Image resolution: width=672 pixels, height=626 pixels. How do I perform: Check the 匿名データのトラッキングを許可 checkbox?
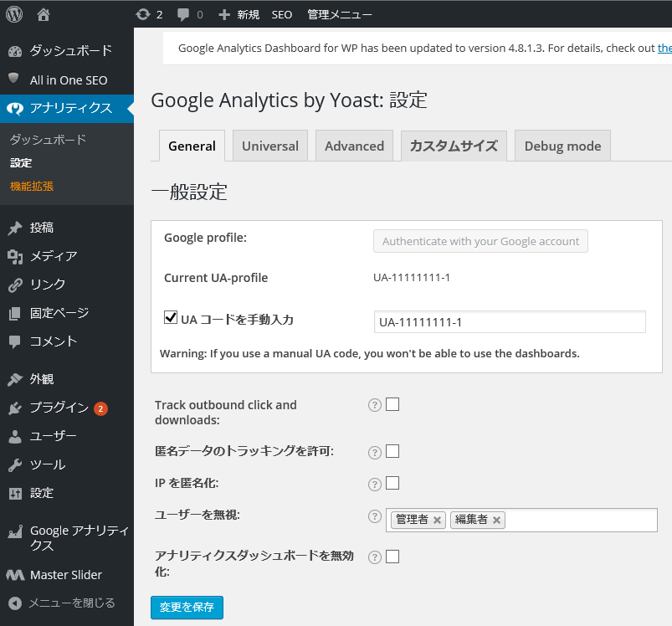392,451
